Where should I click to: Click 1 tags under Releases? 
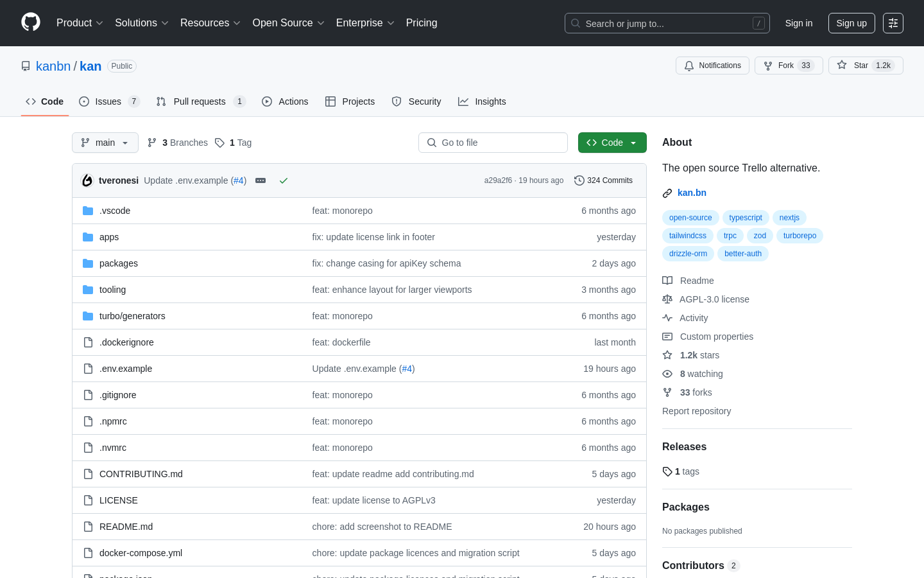[x=681, y=471]
